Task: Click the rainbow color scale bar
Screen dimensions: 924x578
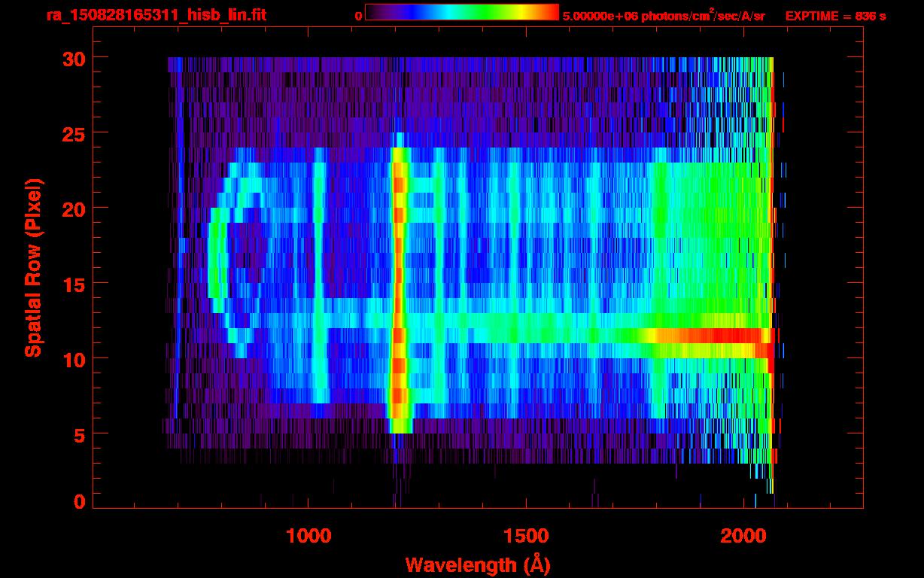Action: coord(462,13)
